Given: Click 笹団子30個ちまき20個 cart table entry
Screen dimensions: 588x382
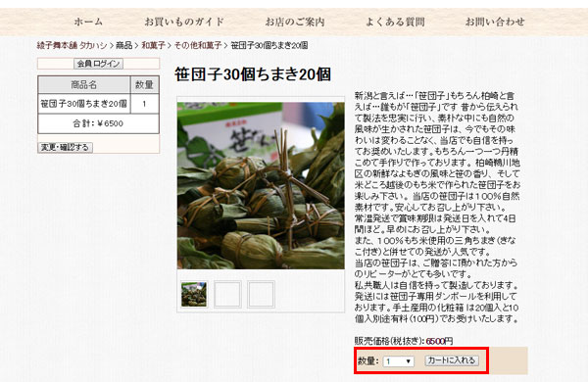Looking at the screenshot, I should (84, 104).
